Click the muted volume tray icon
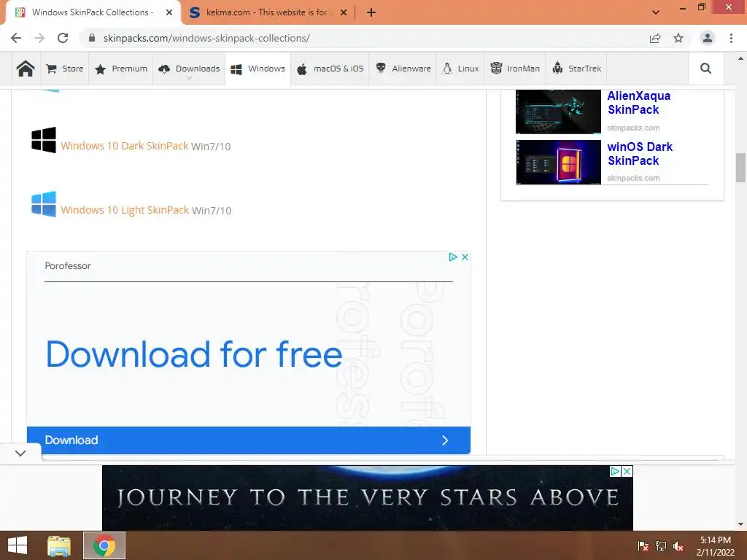The width and height of the screenshot is (747, 560). (678, 546)
